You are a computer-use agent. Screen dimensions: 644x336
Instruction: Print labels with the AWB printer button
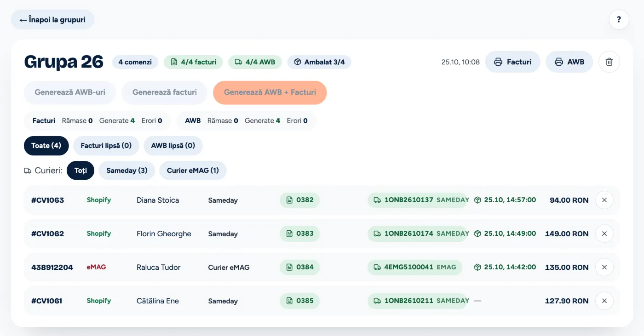(569, 62)
